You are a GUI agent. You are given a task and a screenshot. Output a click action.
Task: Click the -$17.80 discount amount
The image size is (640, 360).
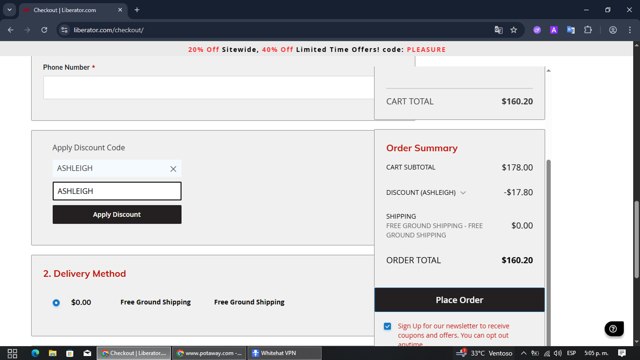[518, 192]
